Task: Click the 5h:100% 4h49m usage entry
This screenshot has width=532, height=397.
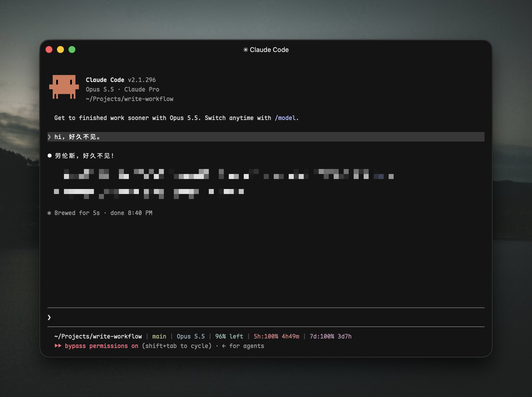Action: tap(276, 336)
